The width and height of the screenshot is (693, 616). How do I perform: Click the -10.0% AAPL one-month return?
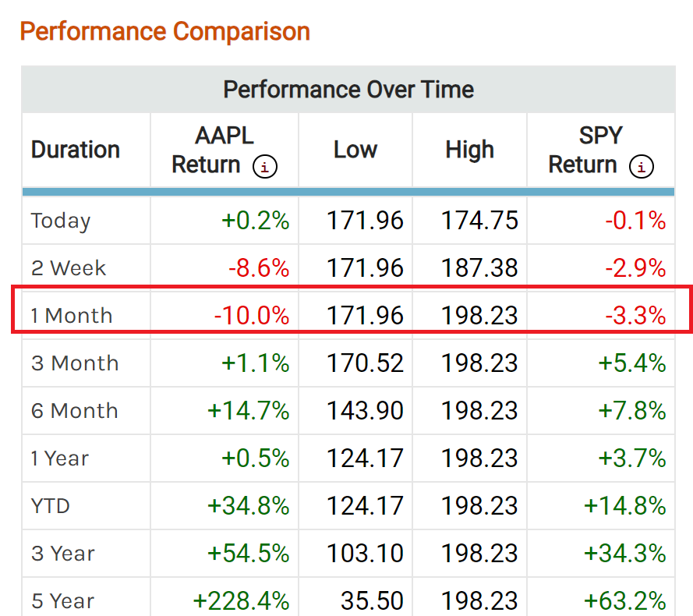[252, 315]
